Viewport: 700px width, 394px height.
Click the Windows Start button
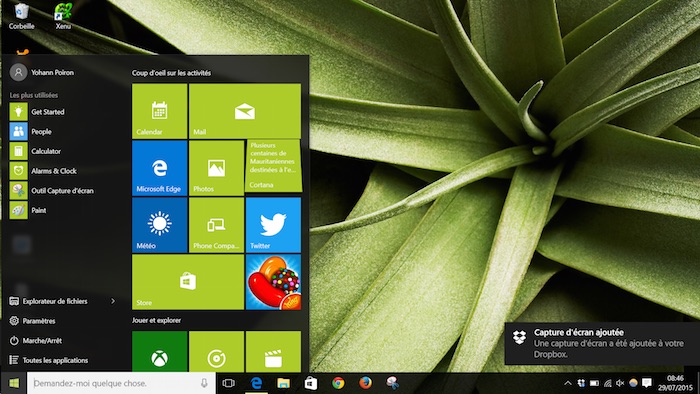[x=14, y=383]
